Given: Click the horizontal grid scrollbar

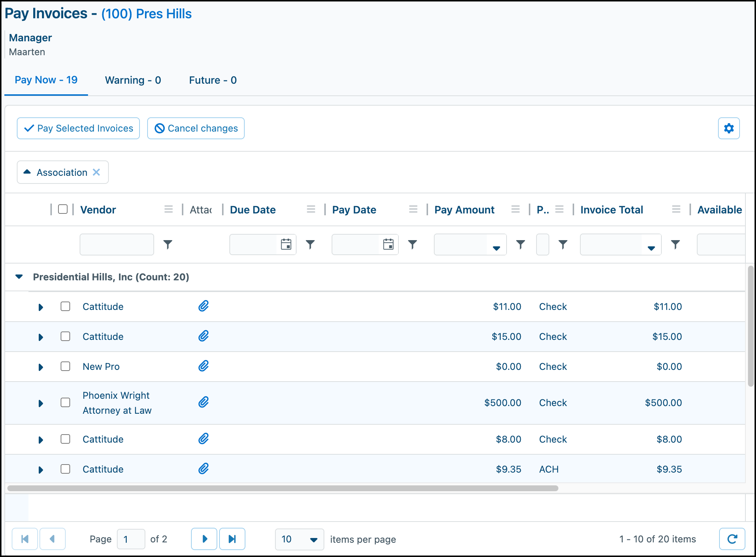Looking at the screenshot, I should tap(283, 488).
